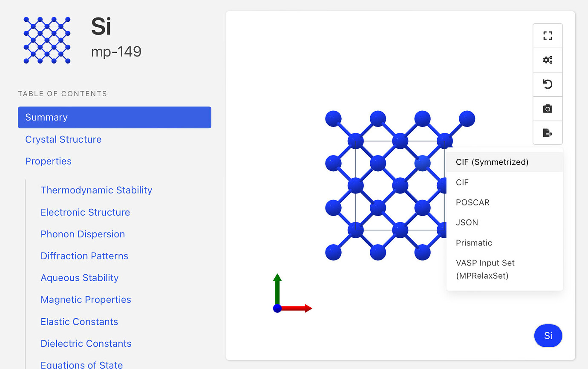Open Phonon Dispersion entry

pyautogui.click(x=83, y=234)
